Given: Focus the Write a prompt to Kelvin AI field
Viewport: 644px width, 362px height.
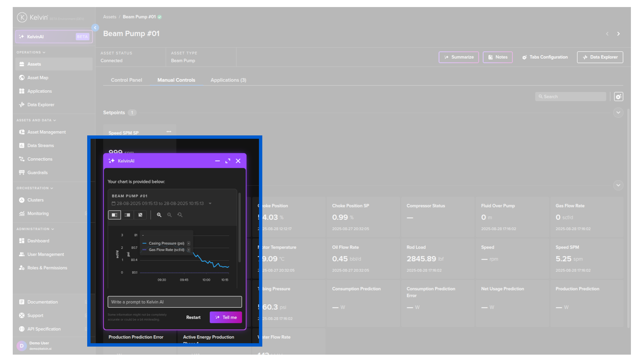Looking at the screenshot, I should (x=174, y=302).
